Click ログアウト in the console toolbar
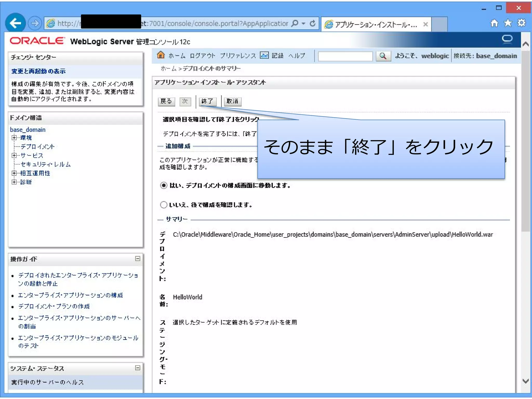The height and width of the screenshot is (399, 532). coord(202,56)
